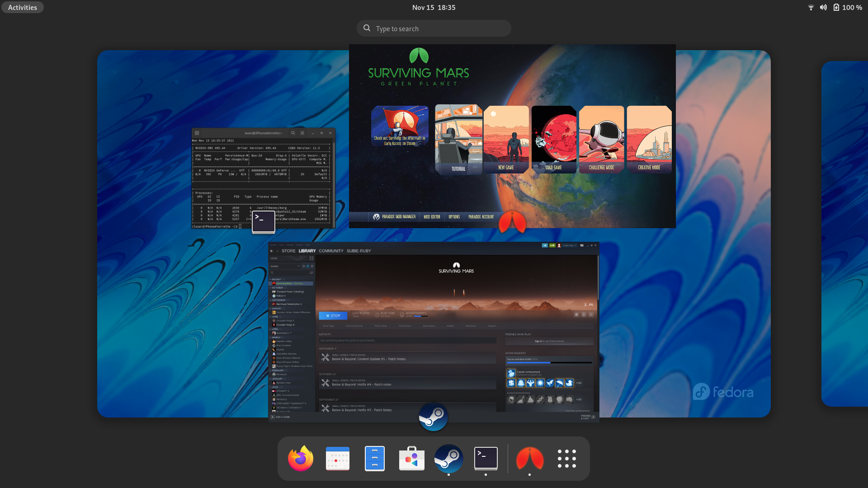Select the Tutorial card in Surviving Mars
The height and width of the screenshot is (488, 868).
(x=458, y=140)
